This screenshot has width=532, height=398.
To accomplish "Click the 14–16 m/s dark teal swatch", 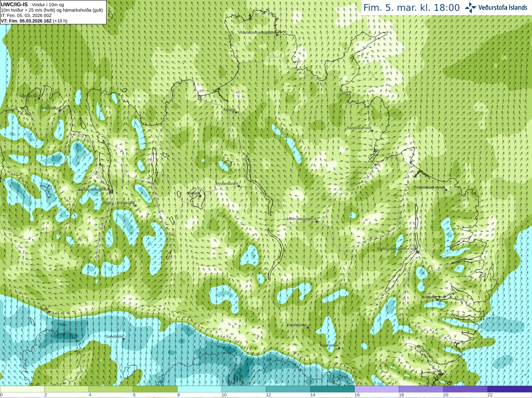I will click(x=332, y=389).
